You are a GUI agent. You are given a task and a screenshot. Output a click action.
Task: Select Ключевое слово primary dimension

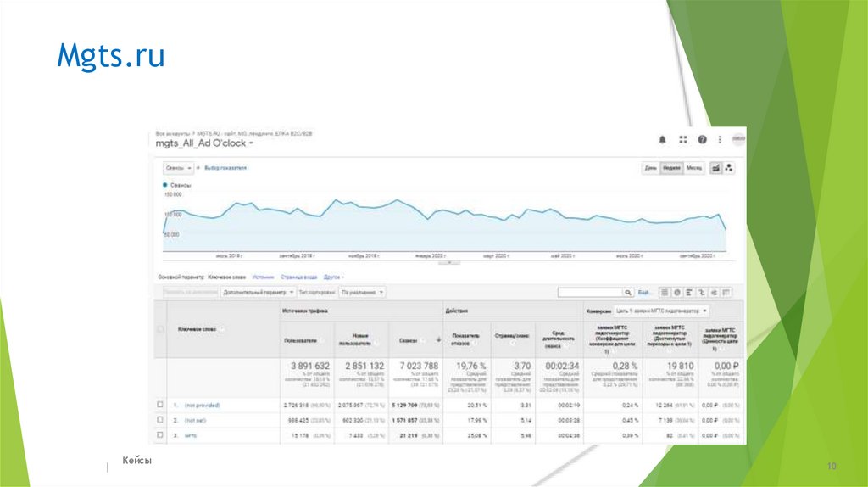(x=226, y=277)
